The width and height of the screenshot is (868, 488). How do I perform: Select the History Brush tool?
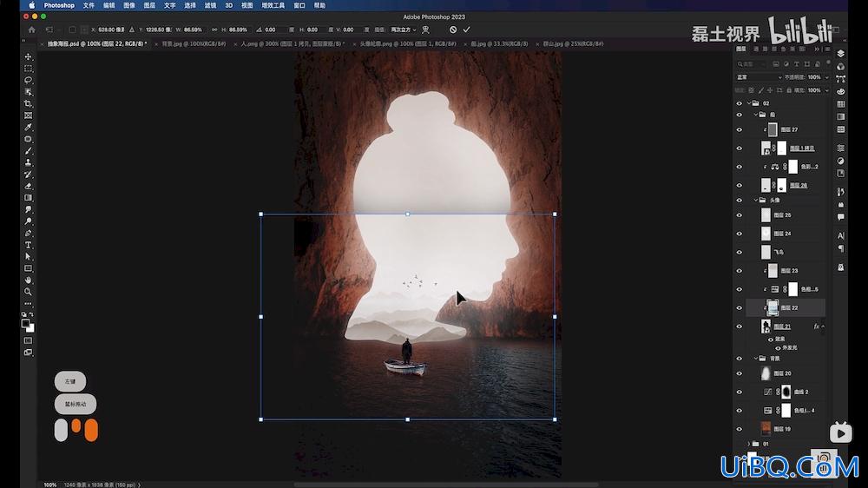coord(29,174)
